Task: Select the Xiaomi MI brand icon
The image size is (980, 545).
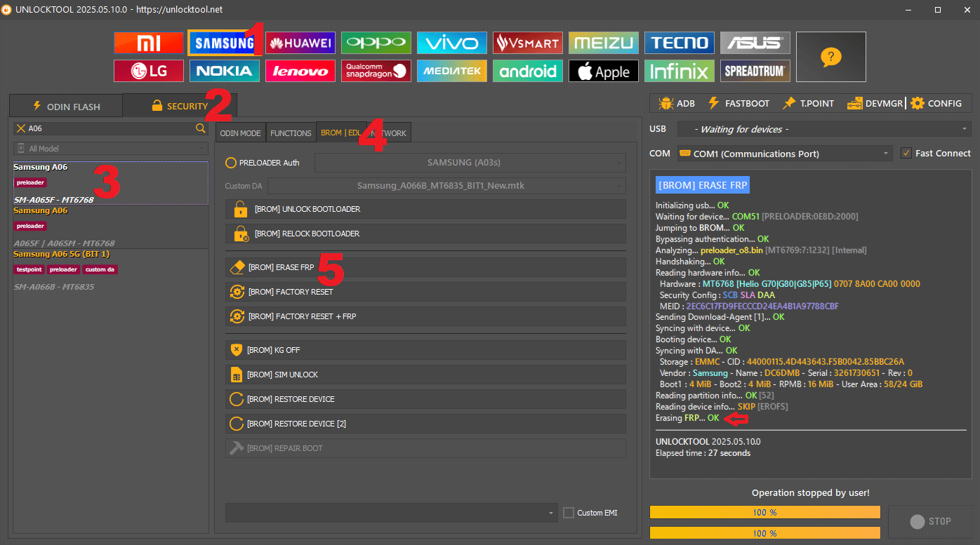Action: coord(148,43)
